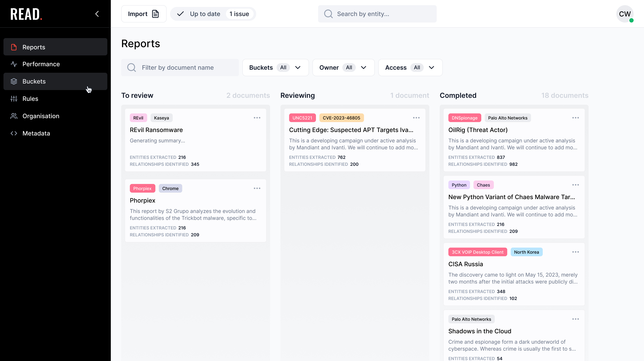This screenshot has height=361, width=644.
Task: Expand the Buckets filter dropdown
Action: point(275,68)
